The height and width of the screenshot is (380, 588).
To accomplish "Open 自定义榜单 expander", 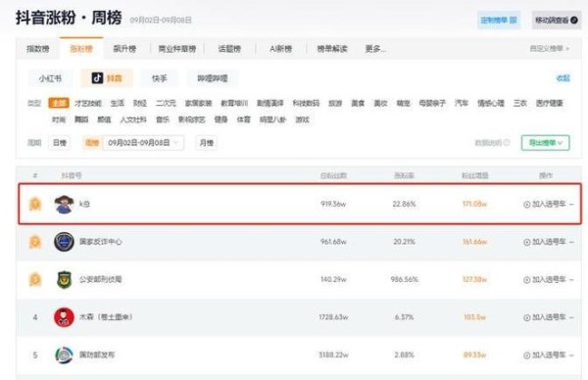I will (550, 49).
